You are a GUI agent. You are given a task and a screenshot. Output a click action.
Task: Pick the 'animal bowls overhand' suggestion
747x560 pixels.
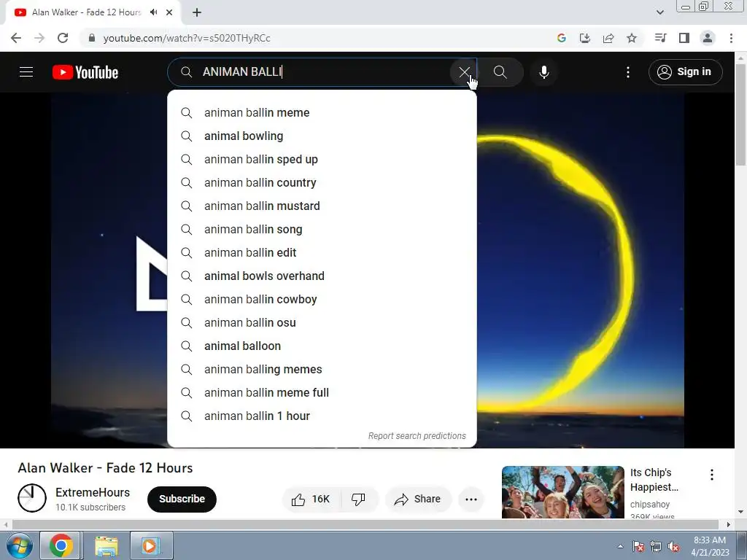(322, 276)
